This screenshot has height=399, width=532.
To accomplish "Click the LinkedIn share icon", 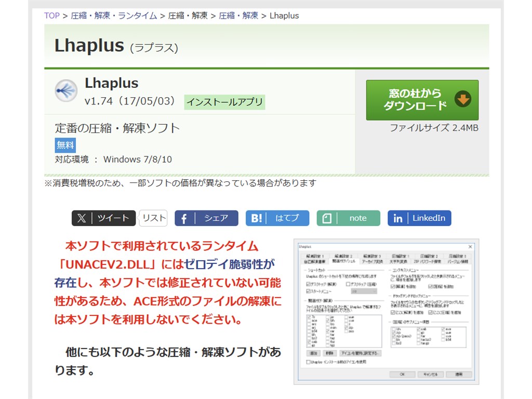I will (x=397, y=218).
